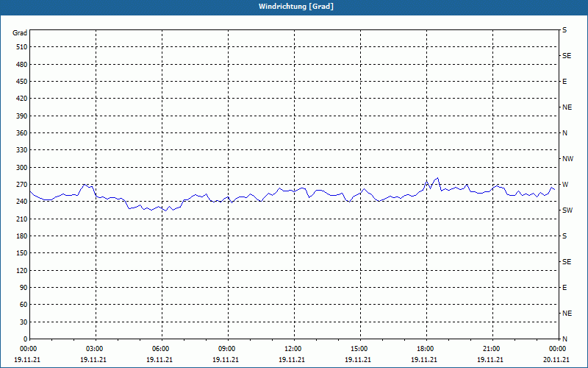Pick the 150 y-axis label
The height and width of the screenshot is (368, 588).
22,253
